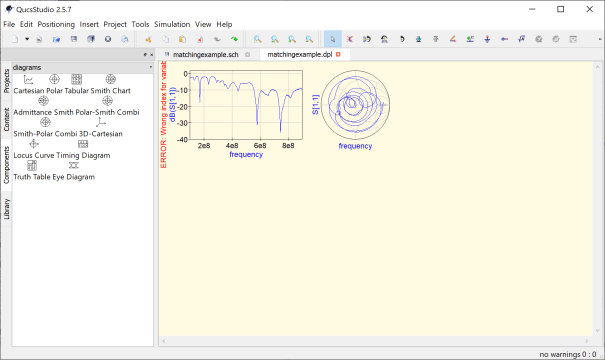Click the third magnifier zoom icon

tap(292, 39)
